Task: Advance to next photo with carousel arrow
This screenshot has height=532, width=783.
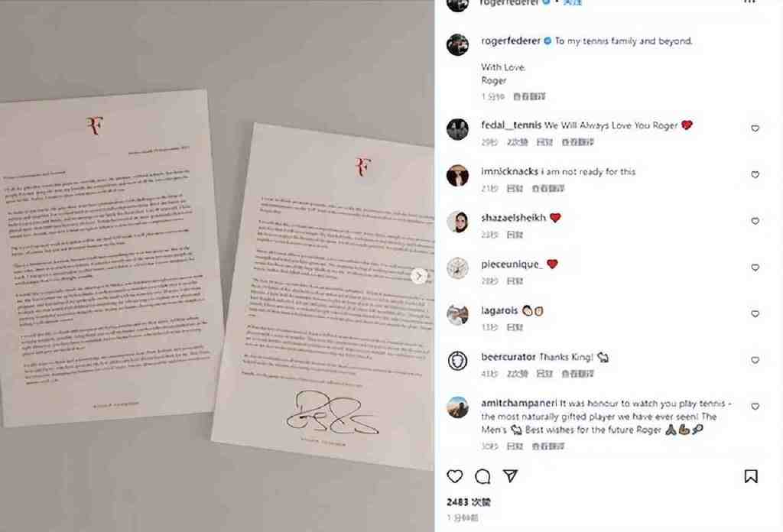Action: [x=419, y=276]
